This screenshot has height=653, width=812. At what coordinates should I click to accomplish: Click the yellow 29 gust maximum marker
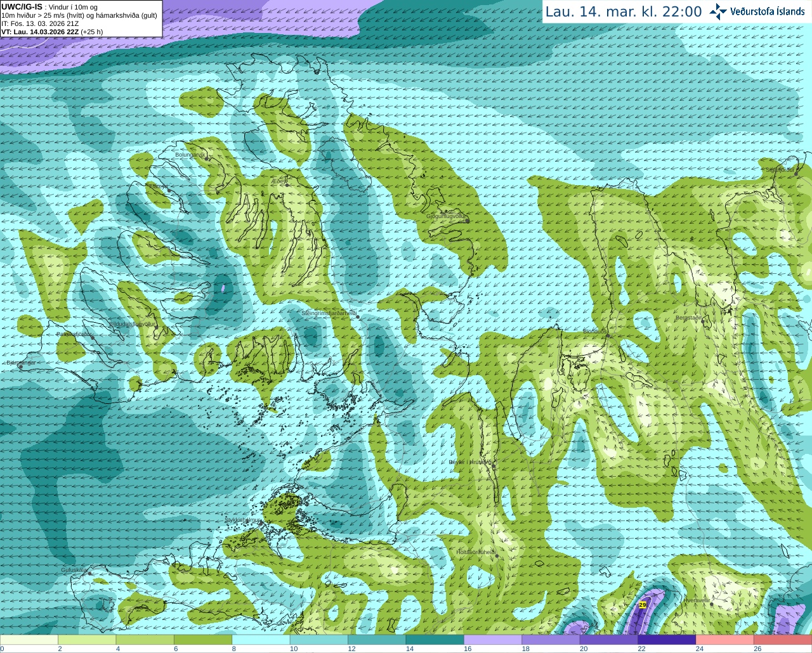click(643, 605)
